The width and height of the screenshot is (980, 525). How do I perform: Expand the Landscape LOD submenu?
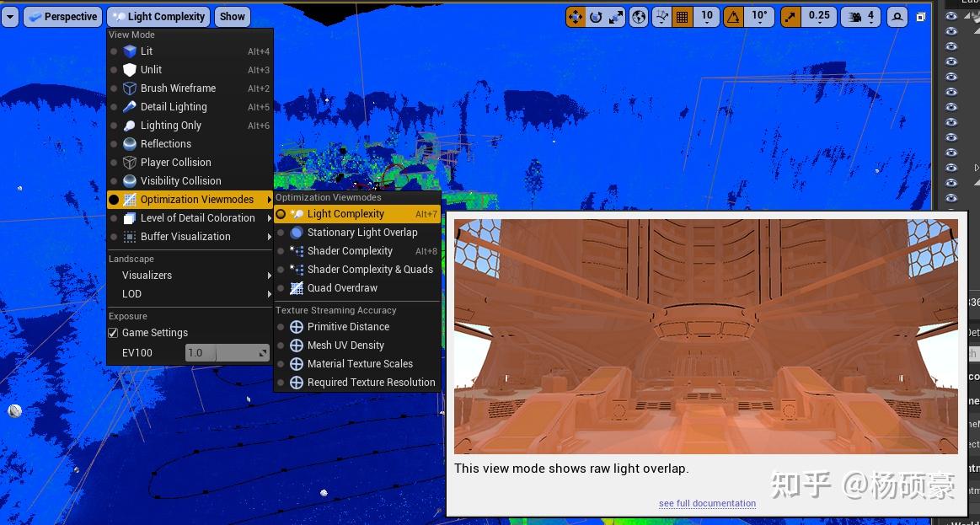tap(190, 294)
